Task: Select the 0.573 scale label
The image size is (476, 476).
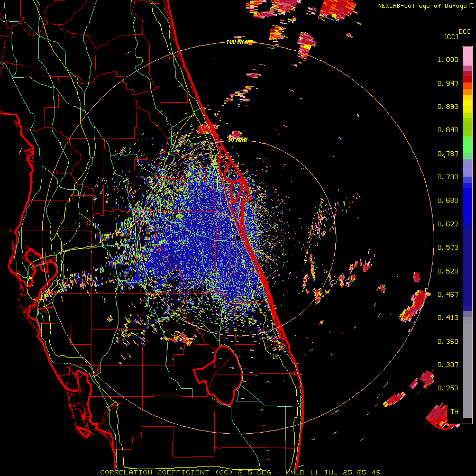Action: tap(448, 248)
